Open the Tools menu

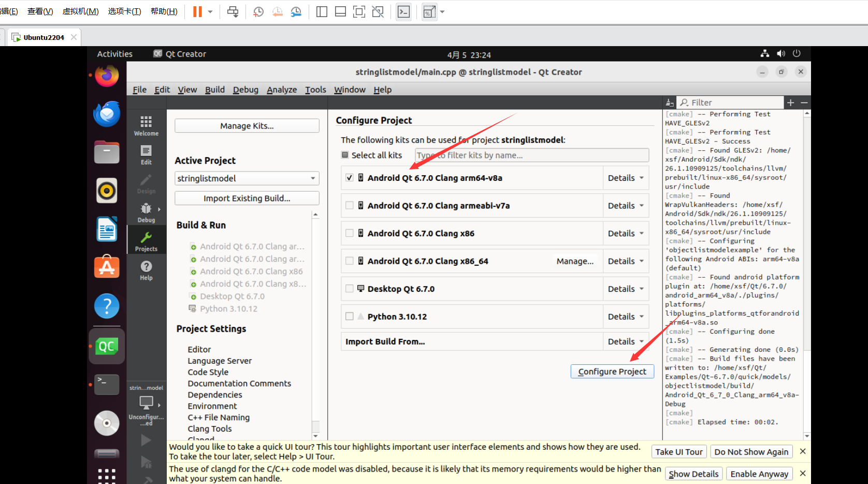(315, 90)
